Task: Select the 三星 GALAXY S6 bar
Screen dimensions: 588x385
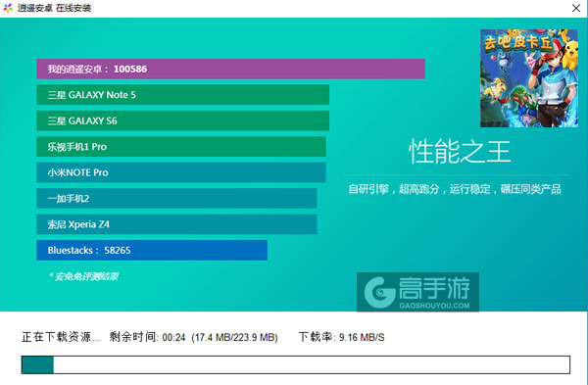Action: tap(182, 120)
